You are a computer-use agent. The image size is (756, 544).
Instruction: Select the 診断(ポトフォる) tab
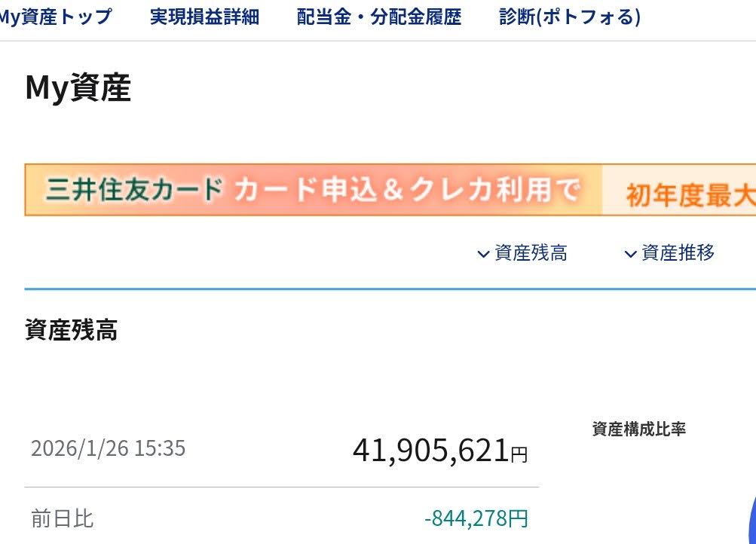point(569,17)
